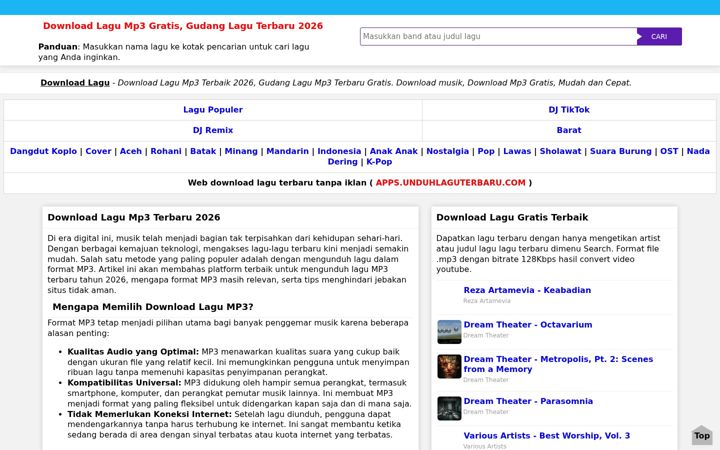Browse the Indonesia genre link

tap(339, 151)
